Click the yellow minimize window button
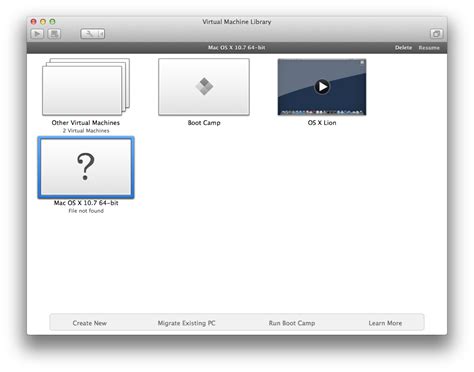Image resolution: width=474 pixels, height=372 pixels. [43, 22]
